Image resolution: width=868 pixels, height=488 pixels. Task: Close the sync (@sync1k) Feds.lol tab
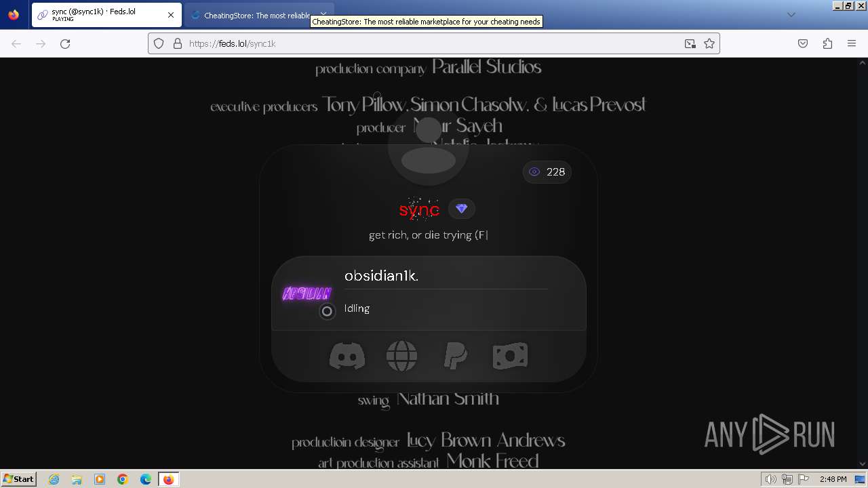tap(171, 15)
